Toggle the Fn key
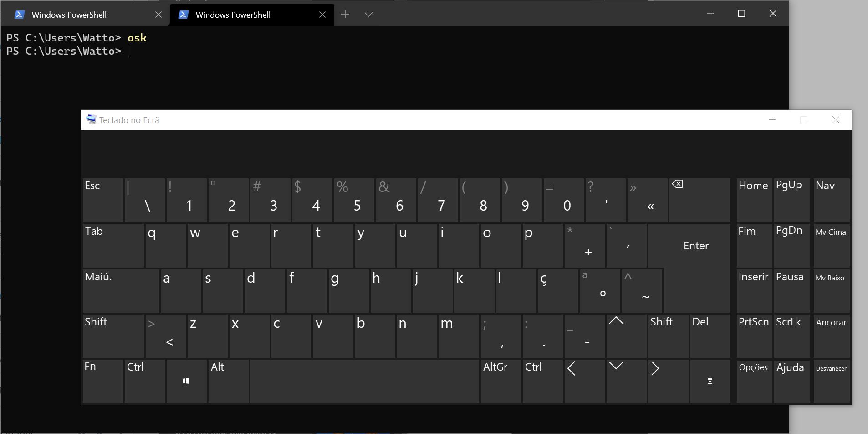The image size is (868, 434). [102, 381]
